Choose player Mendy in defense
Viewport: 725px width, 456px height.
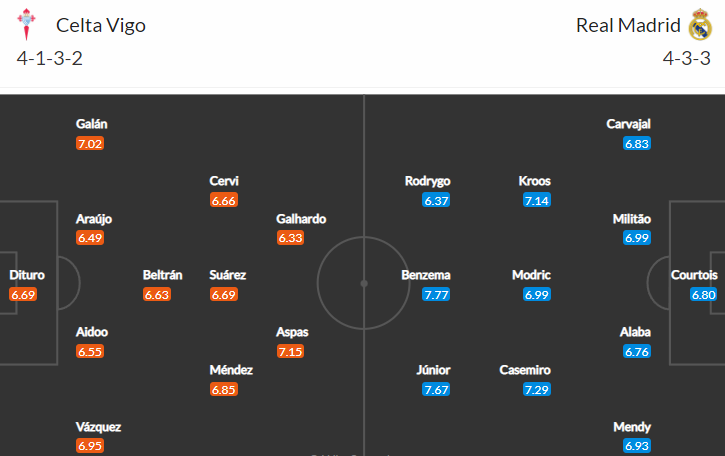[632, 427]
